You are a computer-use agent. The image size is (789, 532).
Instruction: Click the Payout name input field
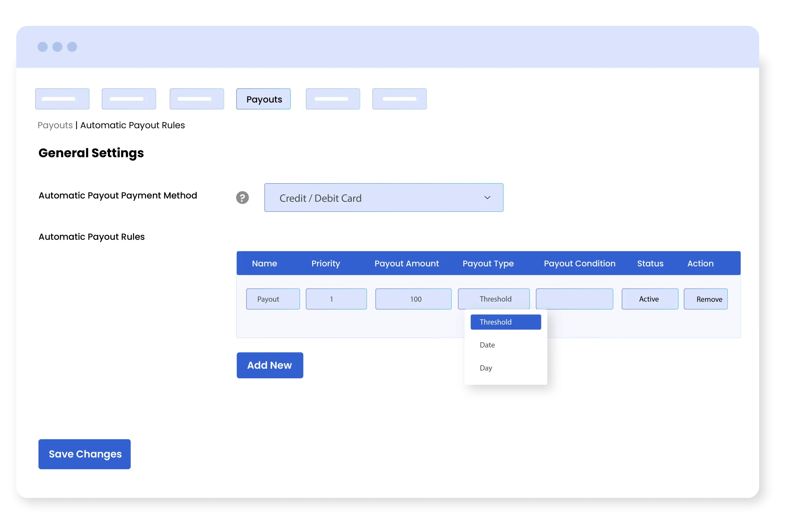click(273, 299)
